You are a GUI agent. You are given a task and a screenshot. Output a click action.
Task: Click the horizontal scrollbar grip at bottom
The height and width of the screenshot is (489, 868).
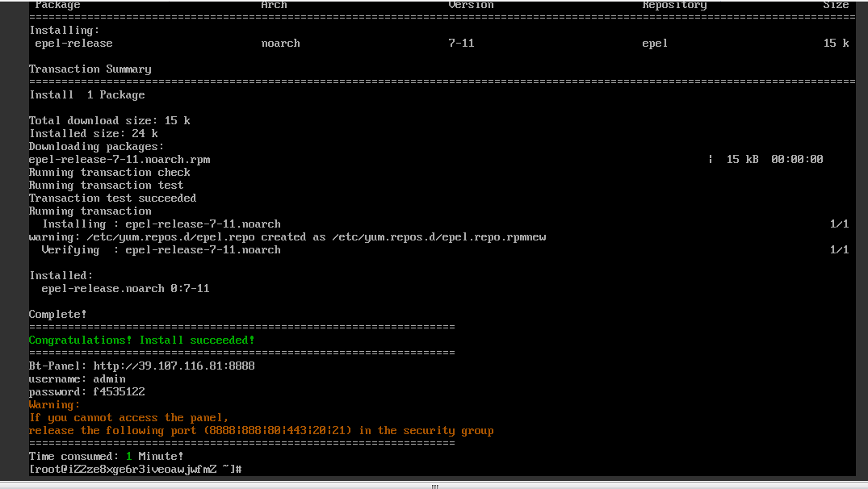pyautogui.click(x=434, y=487)
